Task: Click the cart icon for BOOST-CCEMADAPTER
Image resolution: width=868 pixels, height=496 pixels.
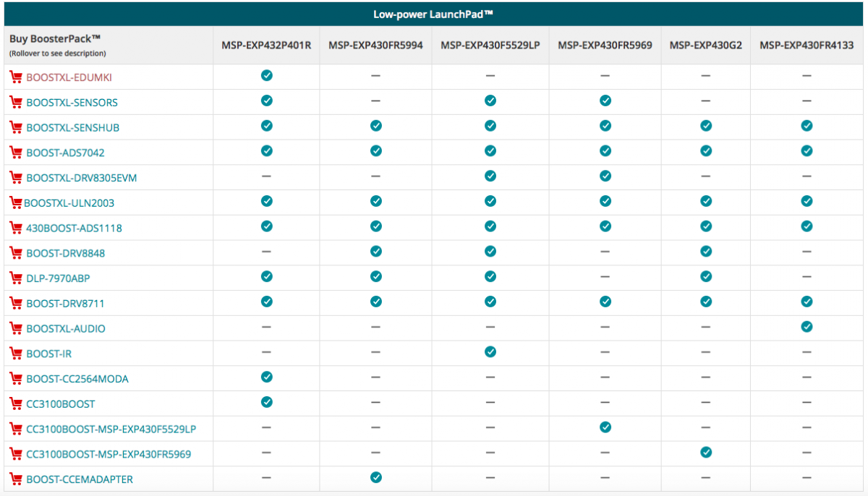Action: [15, 479]
